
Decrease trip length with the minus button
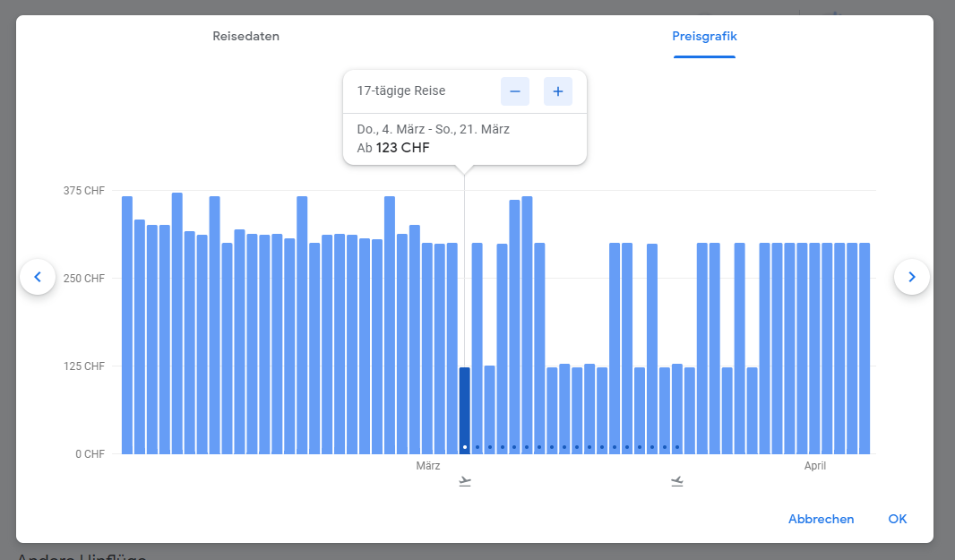514,91
